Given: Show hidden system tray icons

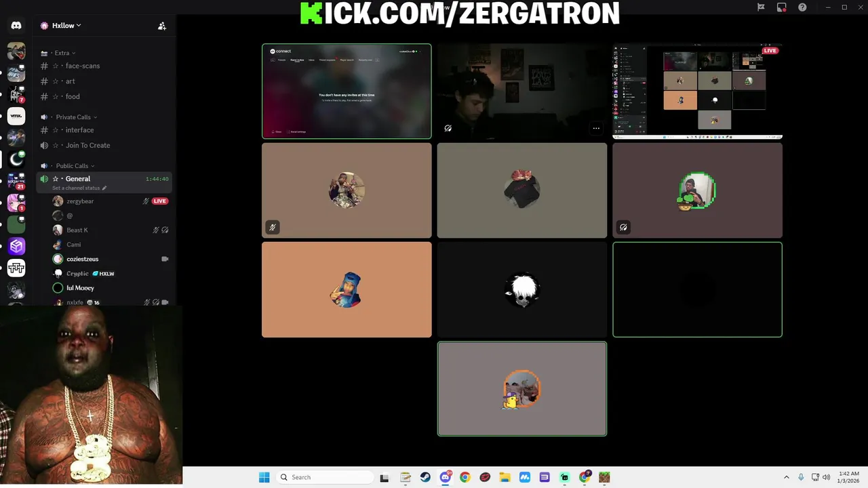Looking at the screenshot, I should [x=787, y=477].
